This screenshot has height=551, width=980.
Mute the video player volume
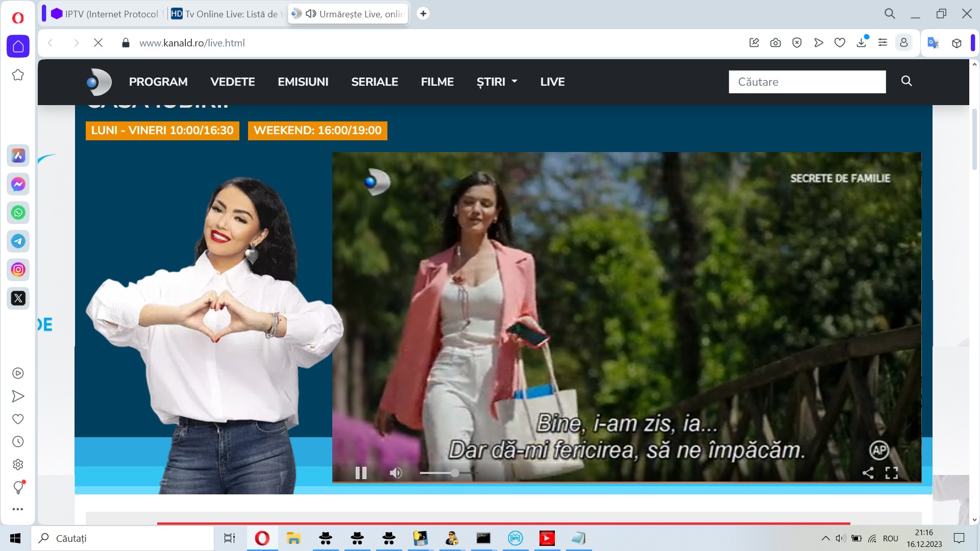pos(396,473)
